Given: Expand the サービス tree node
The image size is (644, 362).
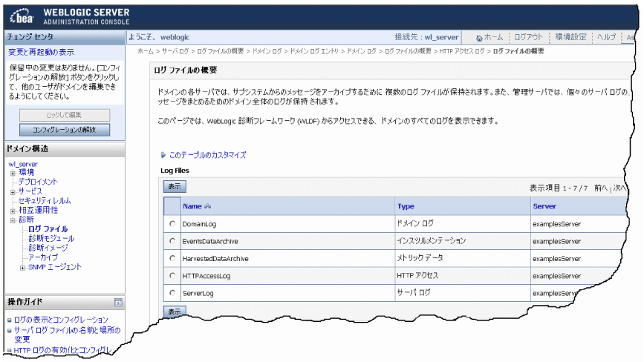Looking at the screenshot, I should tap(13, 192).
